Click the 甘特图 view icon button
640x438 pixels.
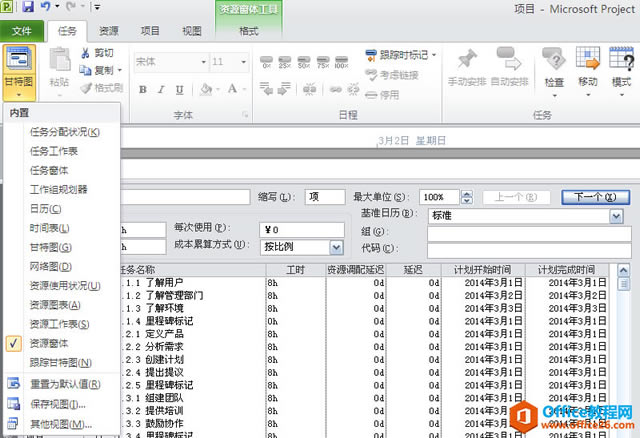tap(19, 61)
